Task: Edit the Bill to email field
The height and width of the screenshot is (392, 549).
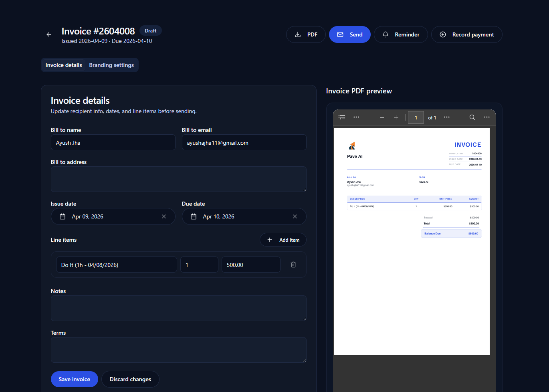Action: [x=244, y=142]
